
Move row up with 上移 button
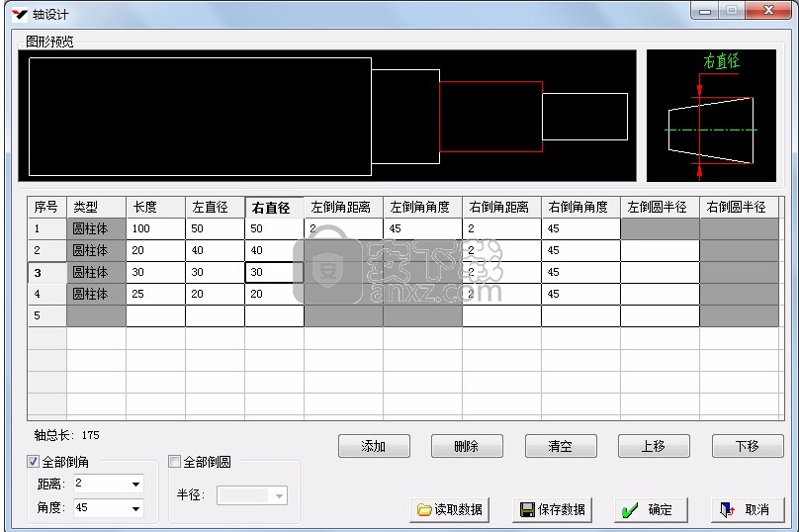click(654, 446)
